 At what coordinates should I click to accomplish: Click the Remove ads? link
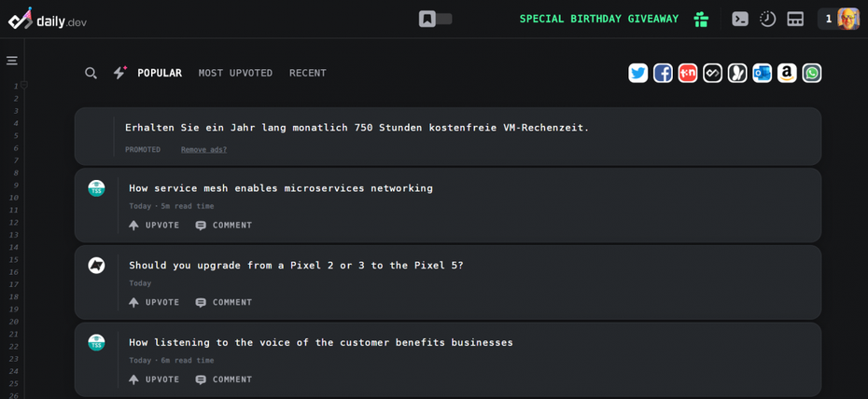[203, 149]
